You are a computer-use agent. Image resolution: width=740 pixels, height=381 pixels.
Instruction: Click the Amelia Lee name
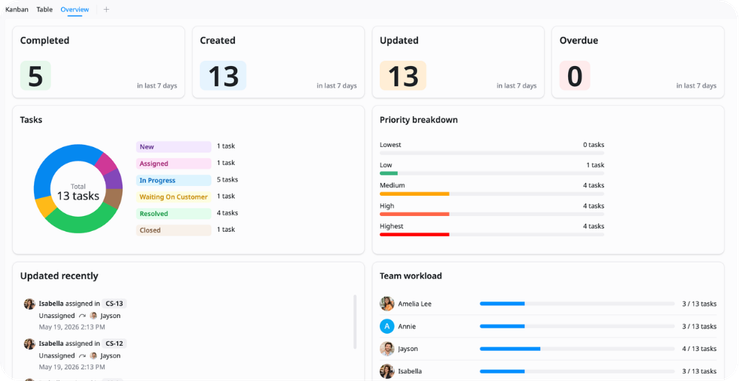414,304
